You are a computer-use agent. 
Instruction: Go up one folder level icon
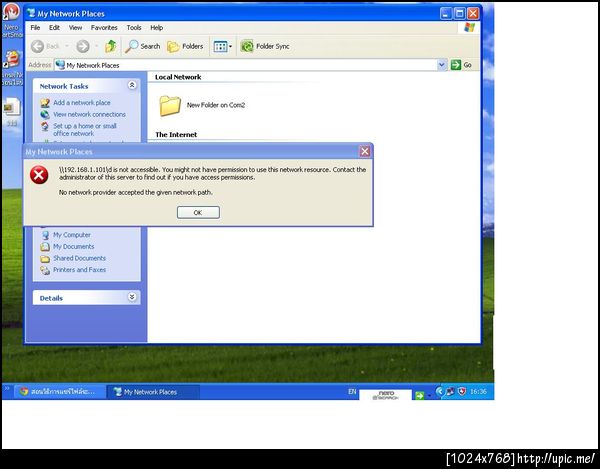[111, 46]
